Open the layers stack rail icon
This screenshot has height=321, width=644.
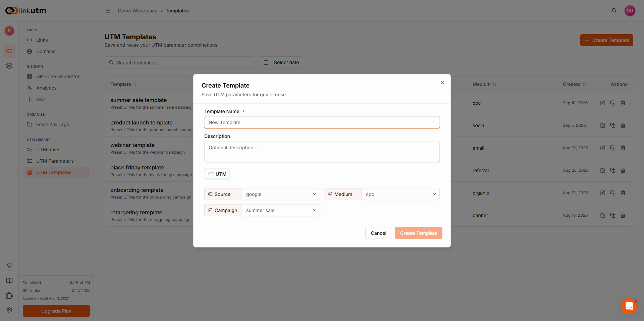coord(9,66)
